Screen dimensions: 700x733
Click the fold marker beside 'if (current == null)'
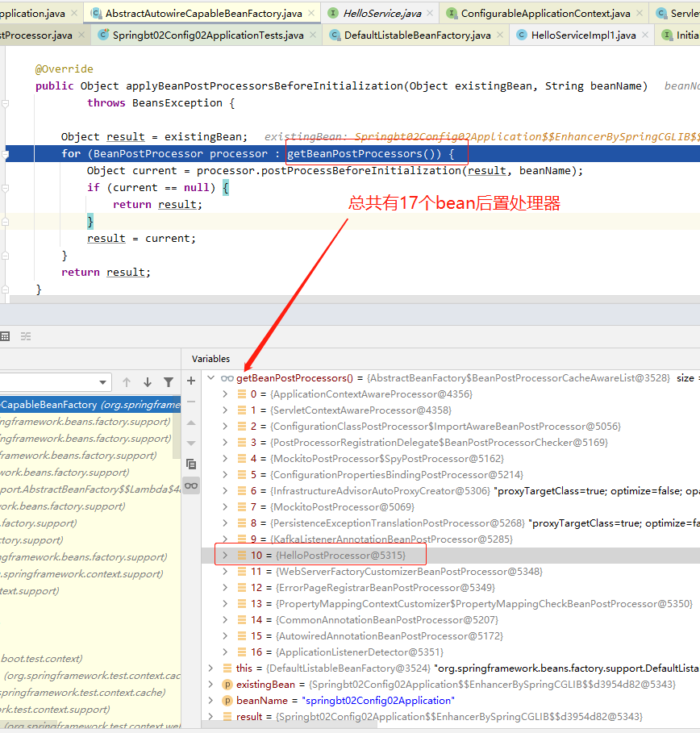5,188
